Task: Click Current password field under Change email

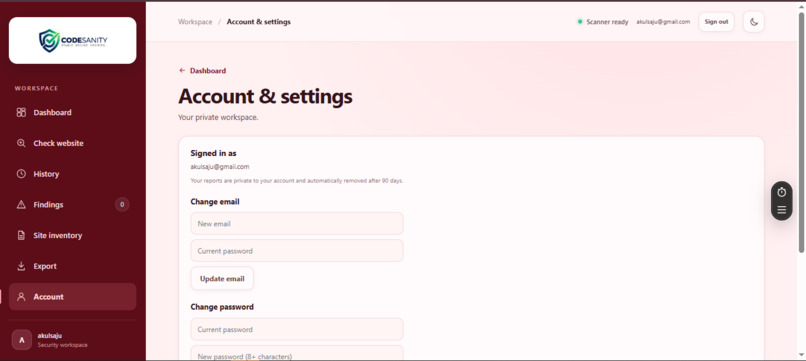Action: (x=297, y=251)
